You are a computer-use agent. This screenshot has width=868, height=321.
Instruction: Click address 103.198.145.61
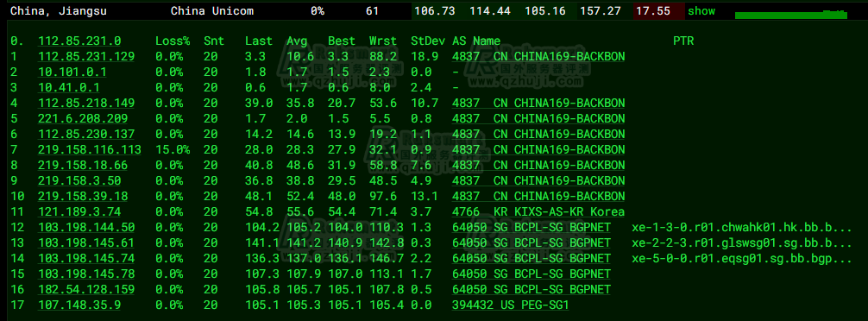click(86, 242)
